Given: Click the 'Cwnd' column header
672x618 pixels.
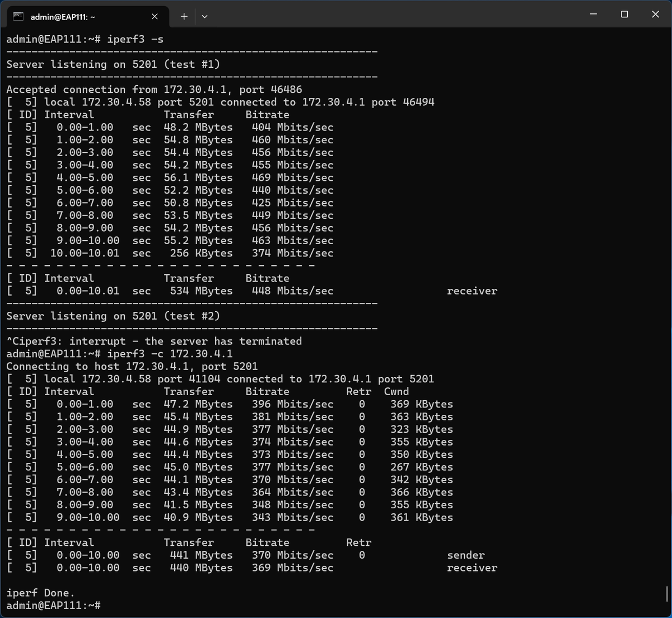Looking at the screenshot, I should 396,392.
